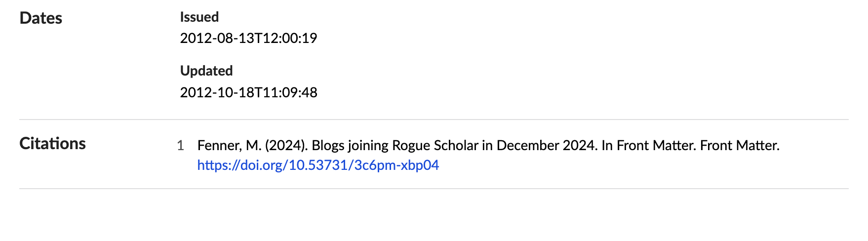This screenshot has height=241, width=868.
Task: Click the 3c6pm-xbp04 suffix of DOI link
Action: tap(396, 165)
